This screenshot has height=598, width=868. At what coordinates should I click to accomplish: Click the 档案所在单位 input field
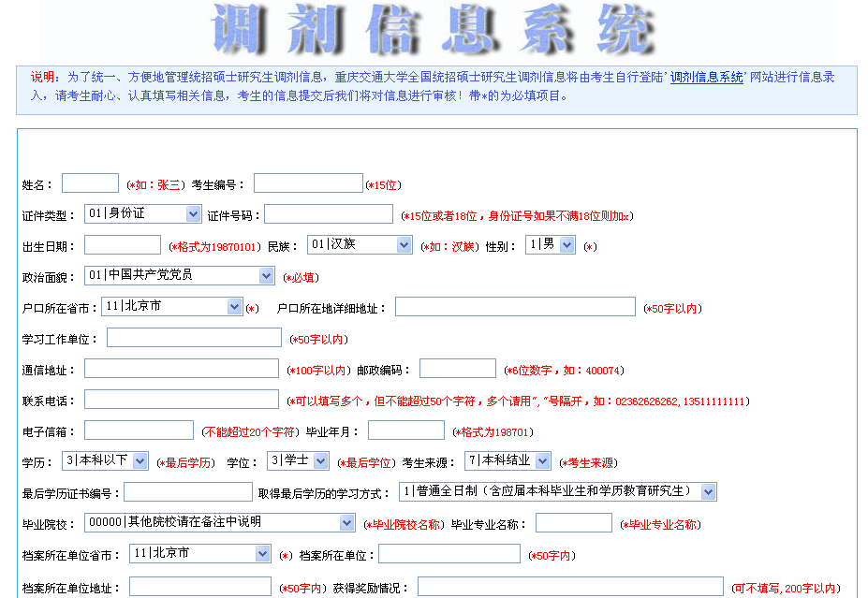point(449,554)
